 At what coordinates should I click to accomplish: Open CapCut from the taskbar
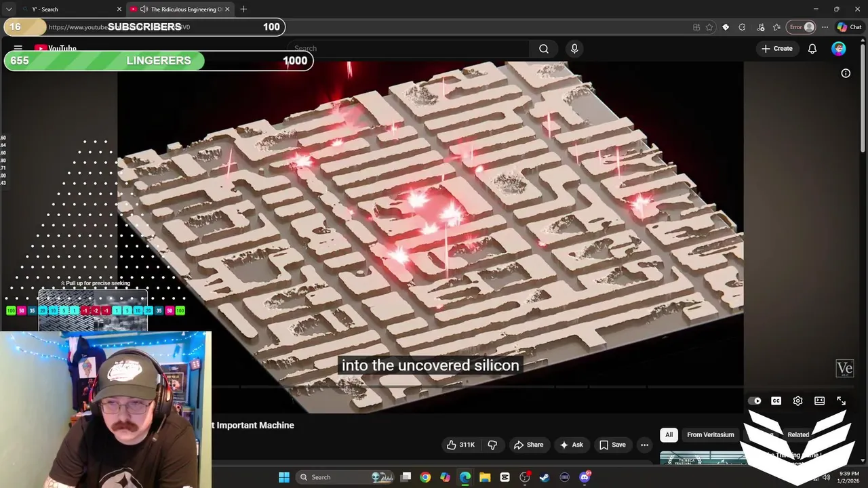point(505,477)
